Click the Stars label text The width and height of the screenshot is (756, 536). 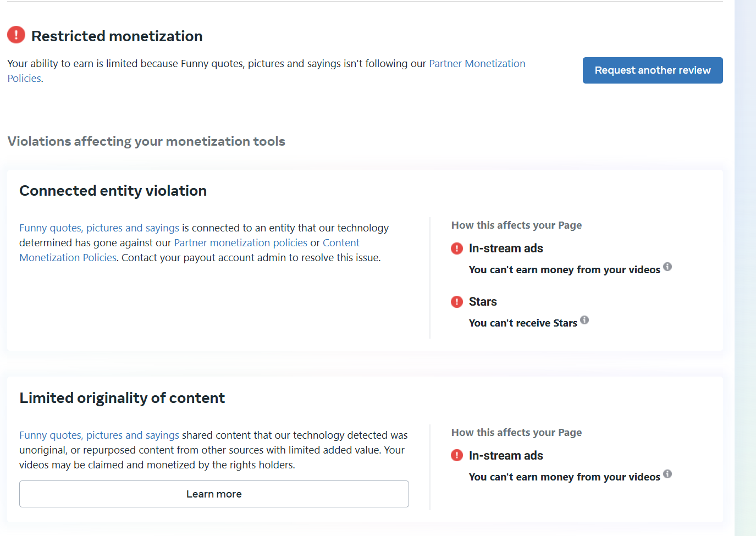click(x=483, y=302)
